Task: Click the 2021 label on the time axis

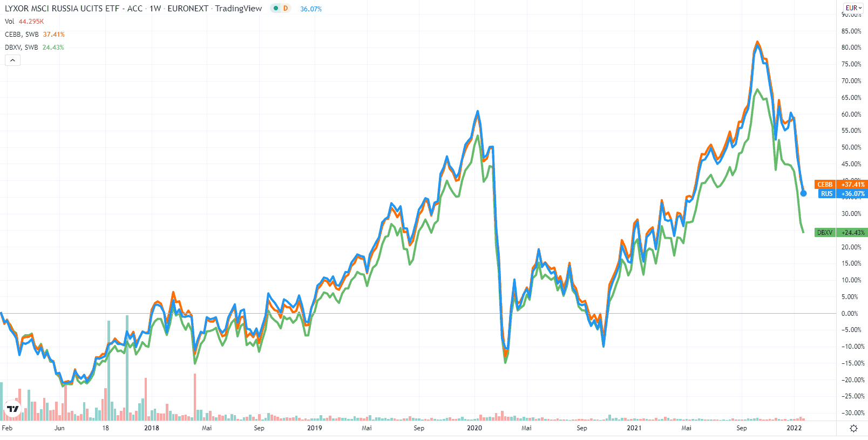Action: (x=634, y=428)
